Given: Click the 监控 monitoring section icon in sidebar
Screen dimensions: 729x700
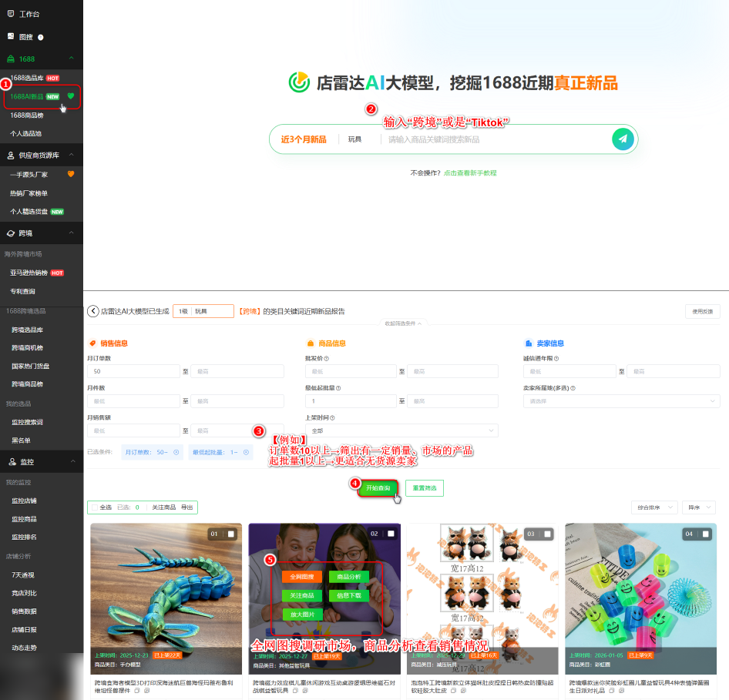Looking at the screenshot, I should pyautogui.click(x=12, y=461).
